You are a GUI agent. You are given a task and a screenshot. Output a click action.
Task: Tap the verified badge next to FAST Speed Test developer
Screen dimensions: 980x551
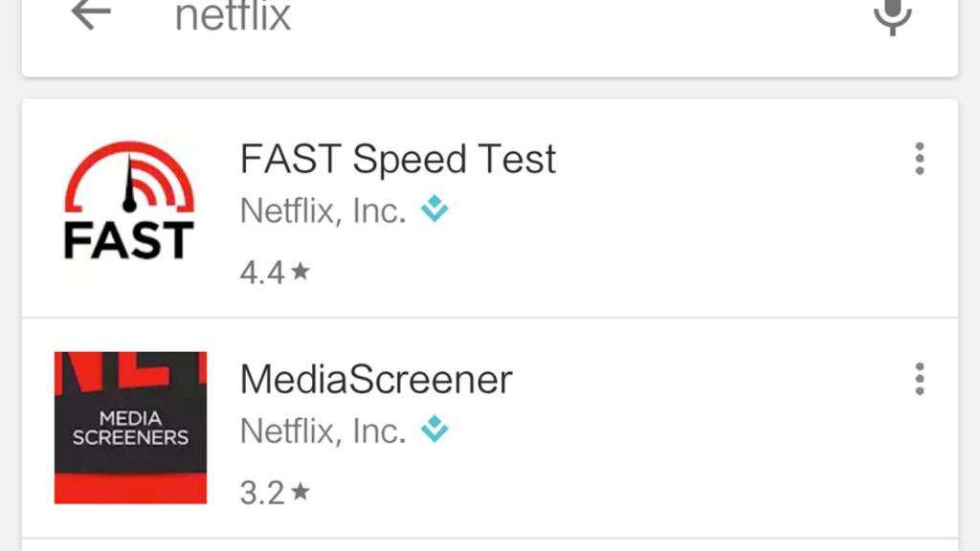pyautogui.click(x=433, y=209)
